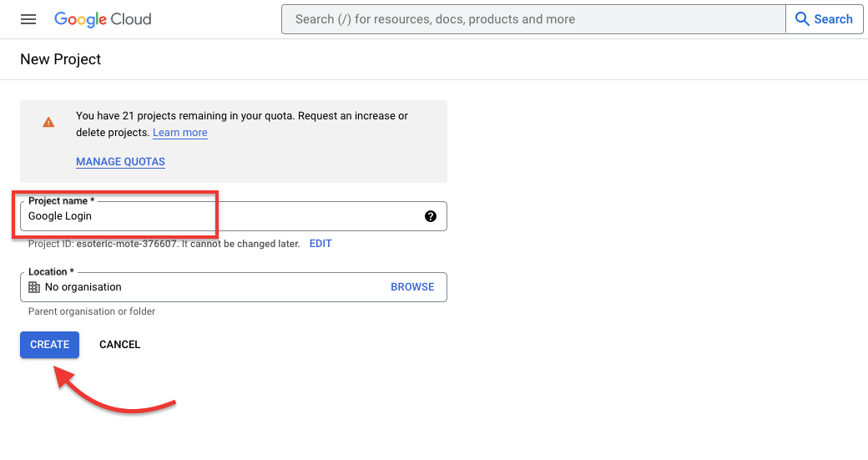This screenshot has height=460, width=868.
Task: Click the Google Cloud logo
Action: 103,19
